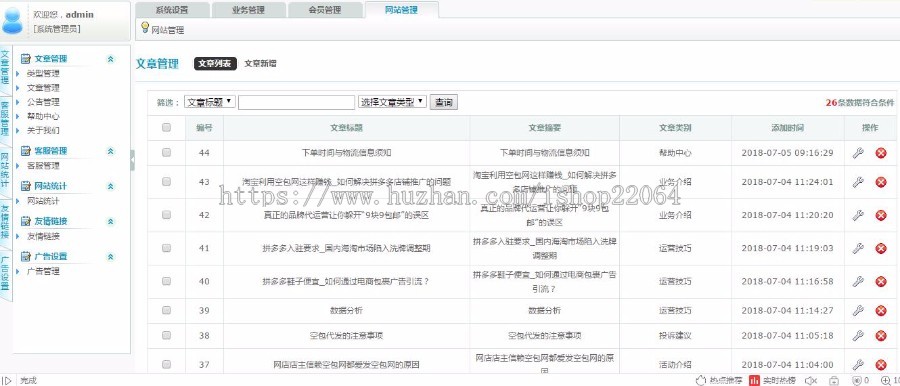Click the 友情链接 vertical side tab
This screenshot has height=386, width=900.
coord(5,222)
